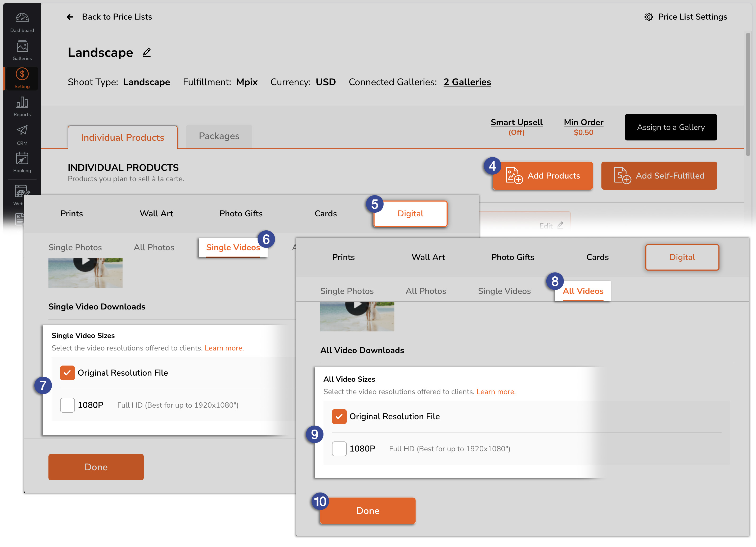Select Cards tab in the right panel
756x547 pixels.
point(597,257)
